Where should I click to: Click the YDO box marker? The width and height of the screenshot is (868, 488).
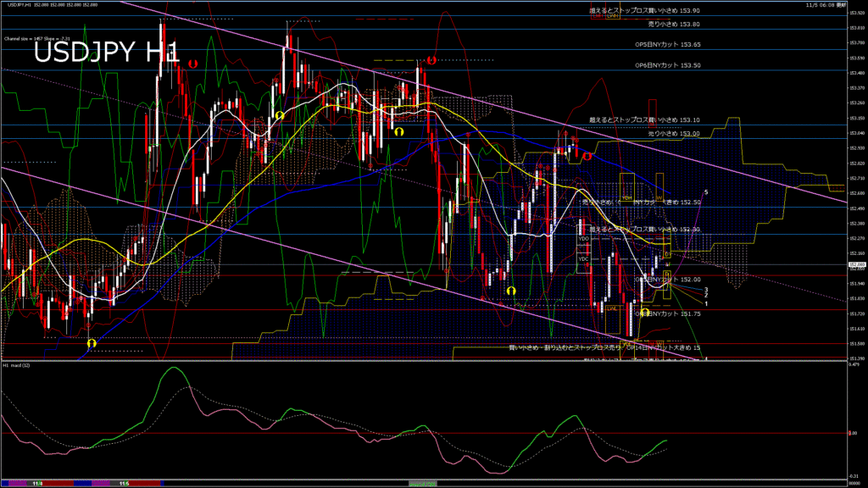point(583,239)
